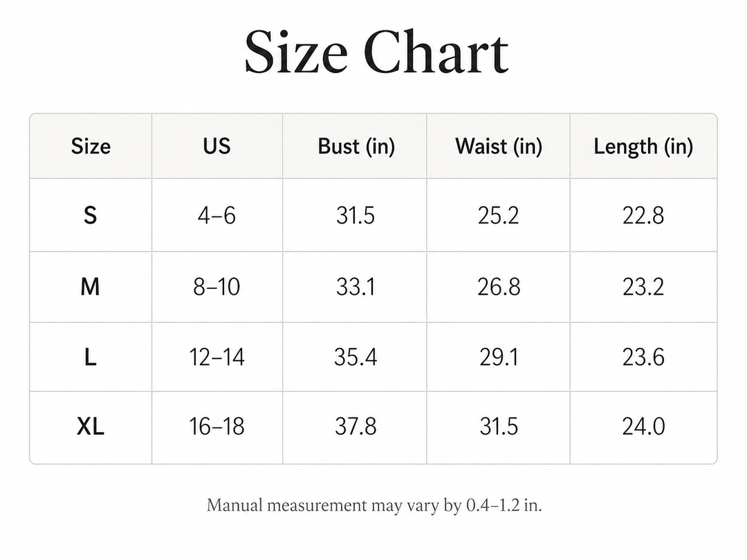747x560 pixels.
Task: Click the 16–18 US size cell
Action: (216, 426)
